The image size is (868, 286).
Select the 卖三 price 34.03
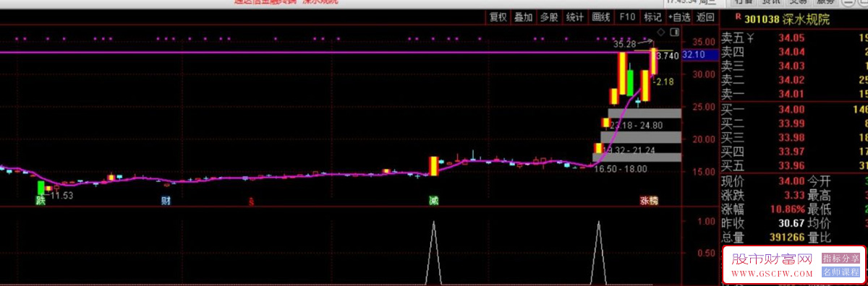[x=792, y=66]
